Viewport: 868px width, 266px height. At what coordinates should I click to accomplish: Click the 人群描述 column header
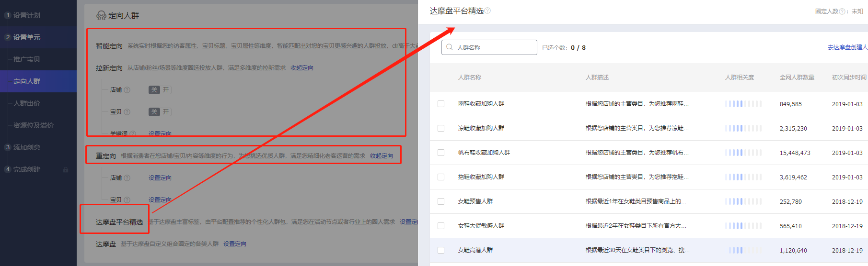click(x=597, y=78)
